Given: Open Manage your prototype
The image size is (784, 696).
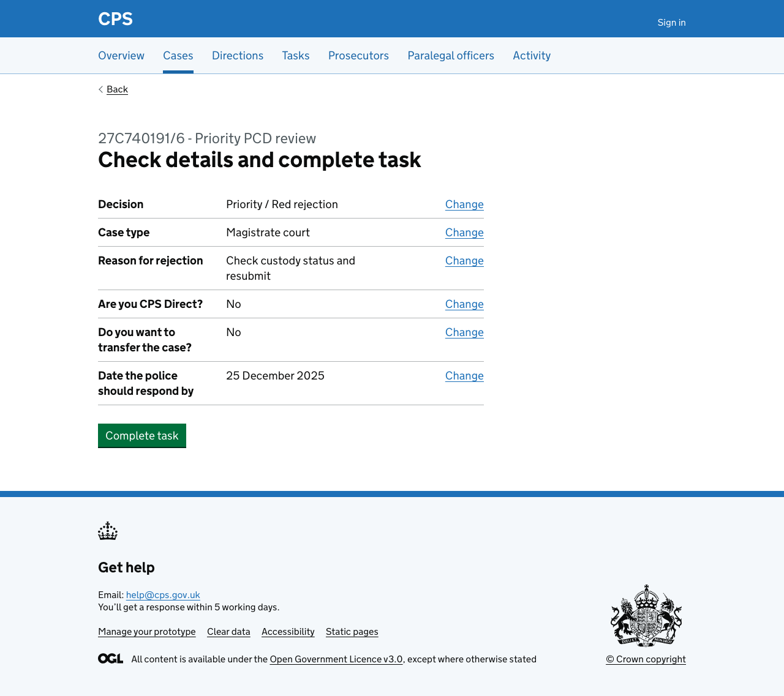Looking at the screenshot, I should 146,631.
